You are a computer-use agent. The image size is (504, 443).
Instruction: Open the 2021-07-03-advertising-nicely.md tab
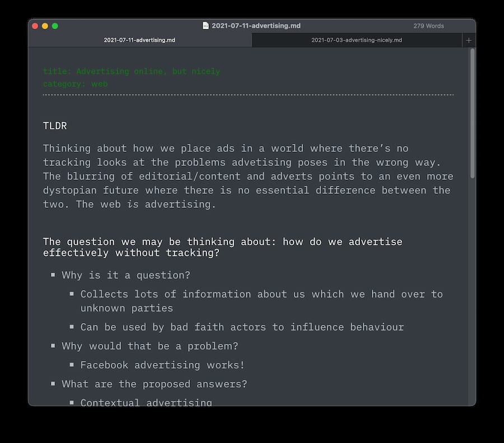[x=357, y=40]
